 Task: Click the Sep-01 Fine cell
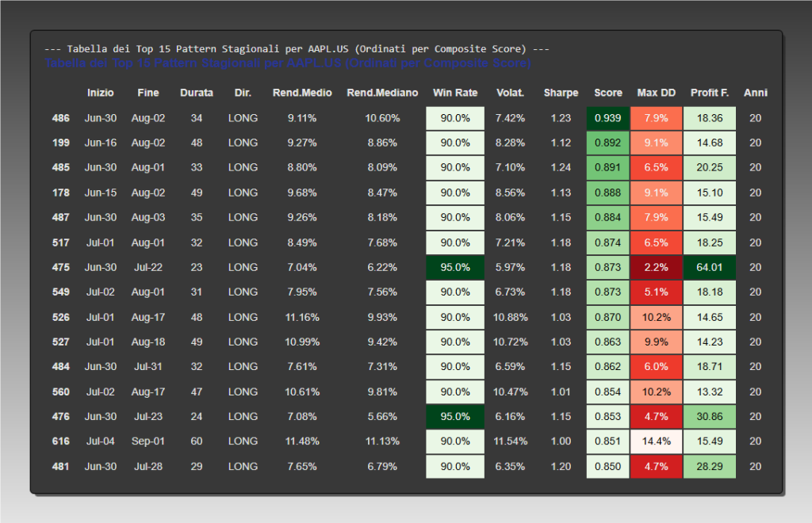[x=148, y=441]
